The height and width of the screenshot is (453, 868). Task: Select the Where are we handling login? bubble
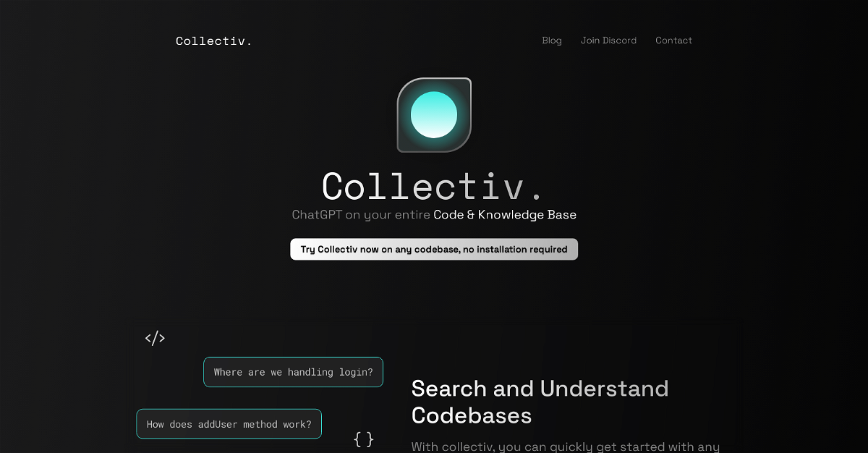pyautogui.click(x=293, y=372)
